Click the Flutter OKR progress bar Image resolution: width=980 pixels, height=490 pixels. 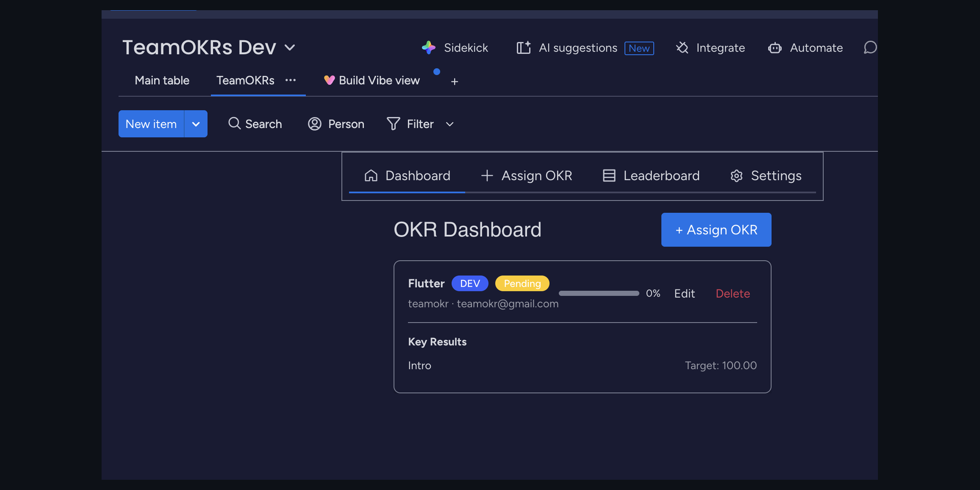[x=599, y=293]
